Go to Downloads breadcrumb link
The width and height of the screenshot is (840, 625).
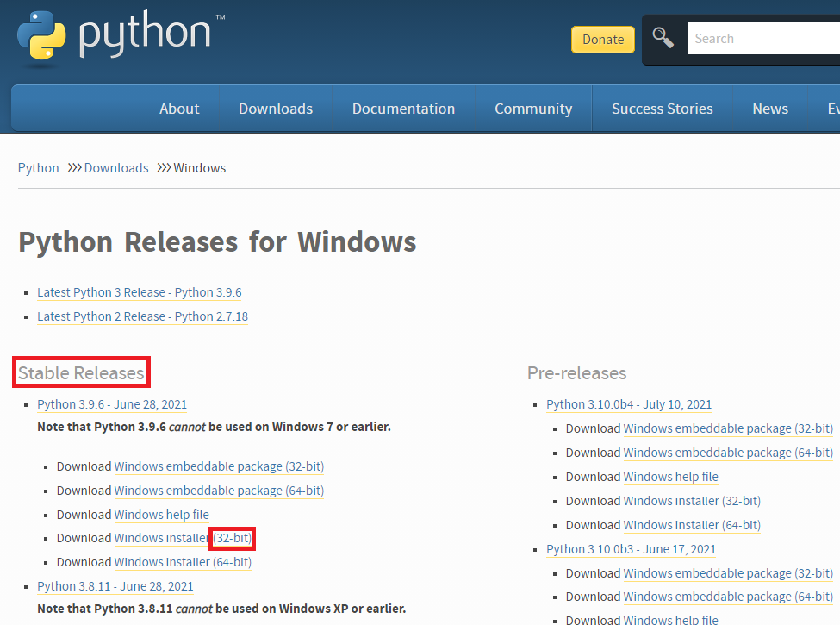[x=116, y=168]
